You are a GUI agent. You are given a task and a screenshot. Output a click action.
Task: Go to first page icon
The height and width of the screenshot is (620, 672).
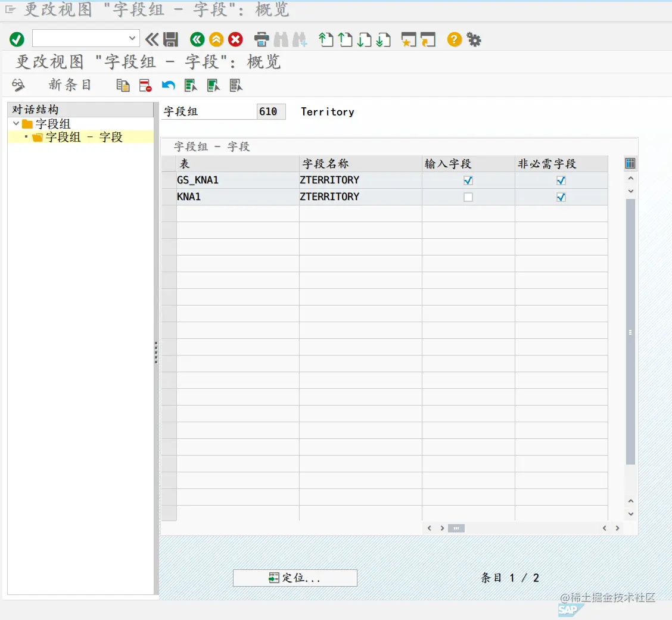pyautogui.click(x=326, y=40)
